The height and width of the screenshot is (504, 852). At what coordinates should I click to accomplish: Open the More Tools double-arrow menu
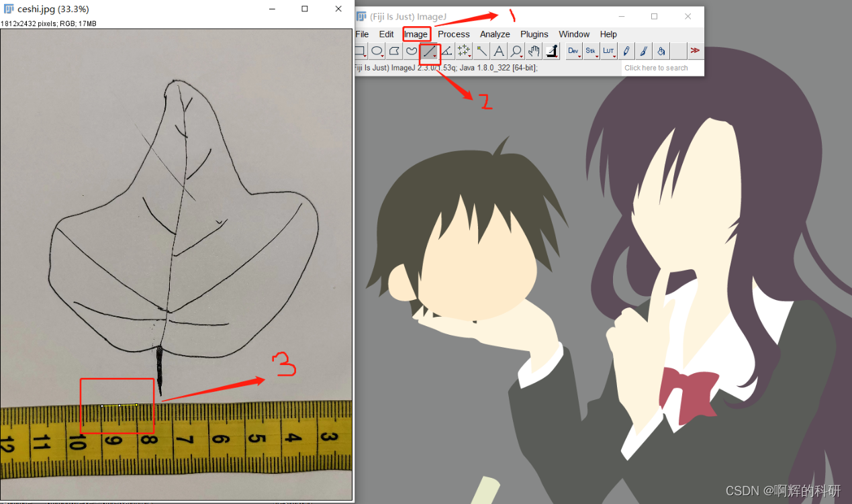[695, 51]
